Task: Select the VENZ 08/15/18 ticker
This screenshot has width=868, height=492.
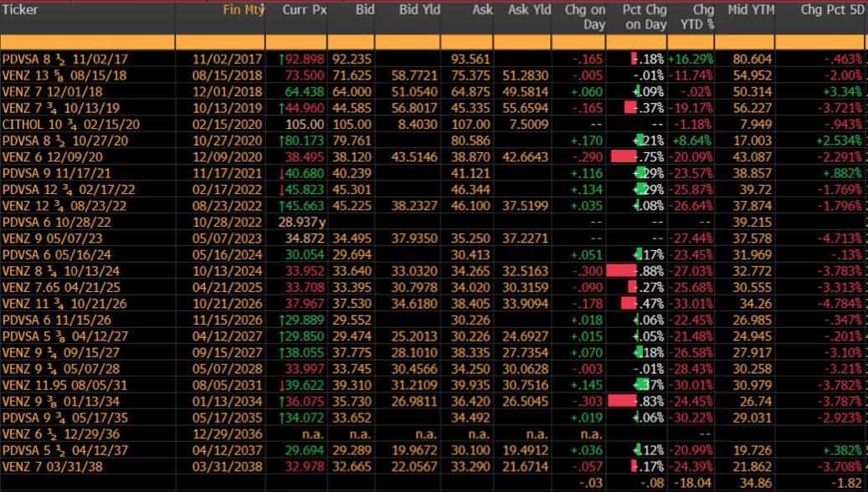Action: pos(64,75)
